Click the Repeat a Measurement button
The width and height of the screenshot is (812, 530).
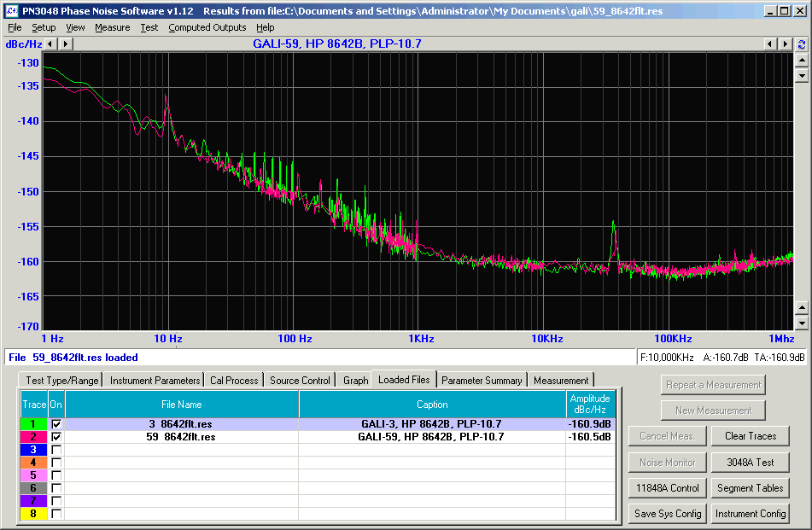tap(713, 385)
